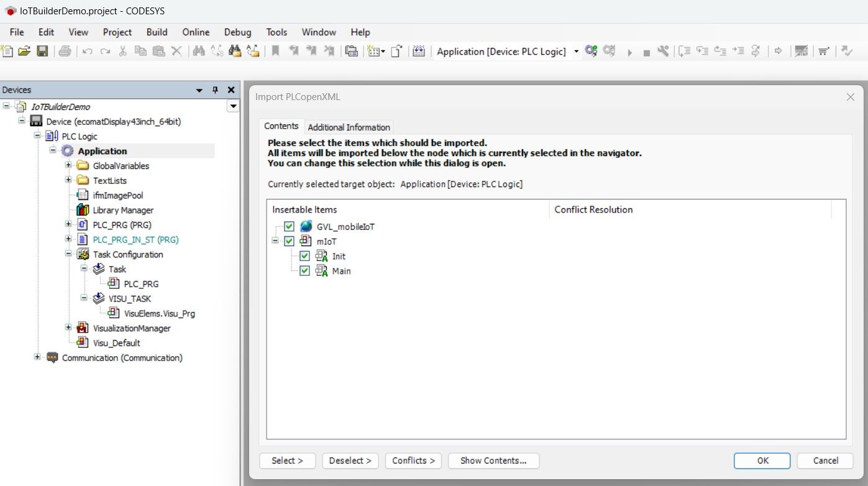Click the Step Over debug icon

(x=684, y=52)
